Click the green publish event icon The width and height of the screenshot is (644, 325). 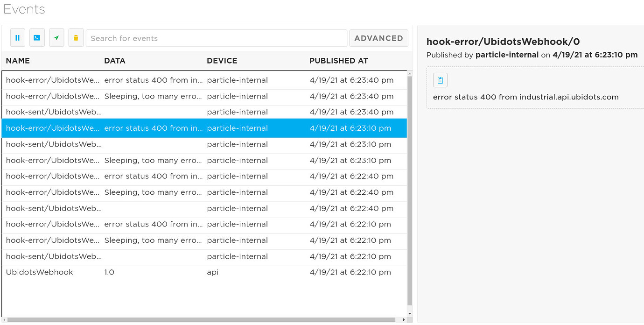point(56,37)
